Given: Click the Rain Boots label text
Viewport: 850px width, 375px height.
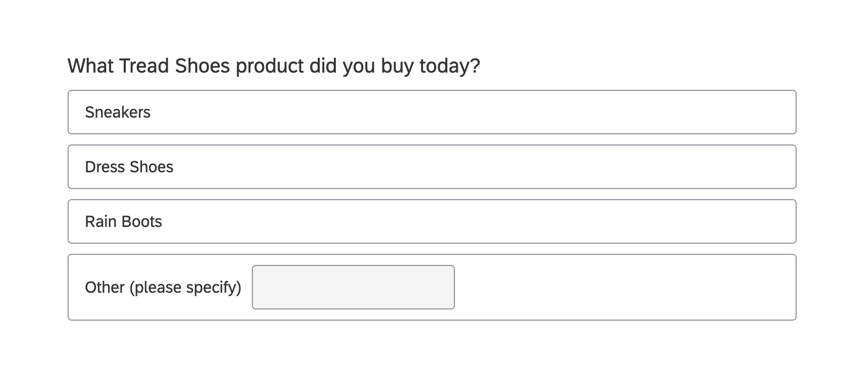Looking at the screenshot, I should 124,222.
